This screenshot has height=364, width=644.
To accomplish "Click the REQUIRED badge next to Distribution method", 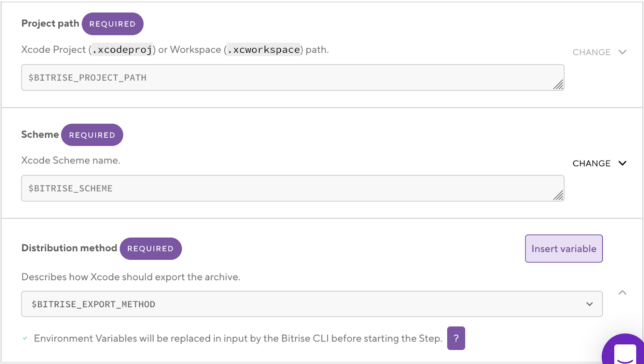I will pos(151,249).
